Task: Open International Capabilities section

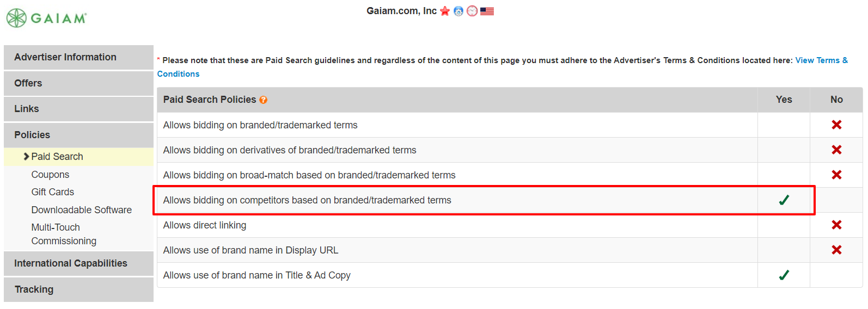Action: pyautogui.click(x=78, y=263)
